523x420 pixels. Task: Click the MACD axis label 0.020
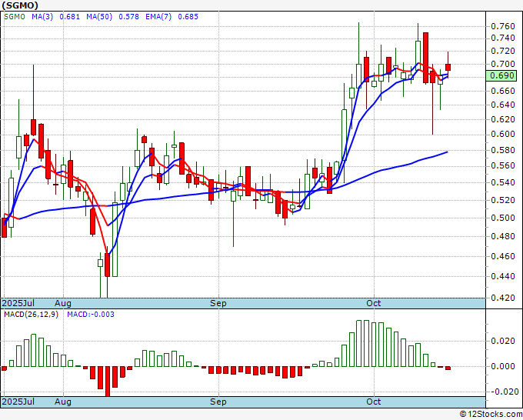coord(503,341)
